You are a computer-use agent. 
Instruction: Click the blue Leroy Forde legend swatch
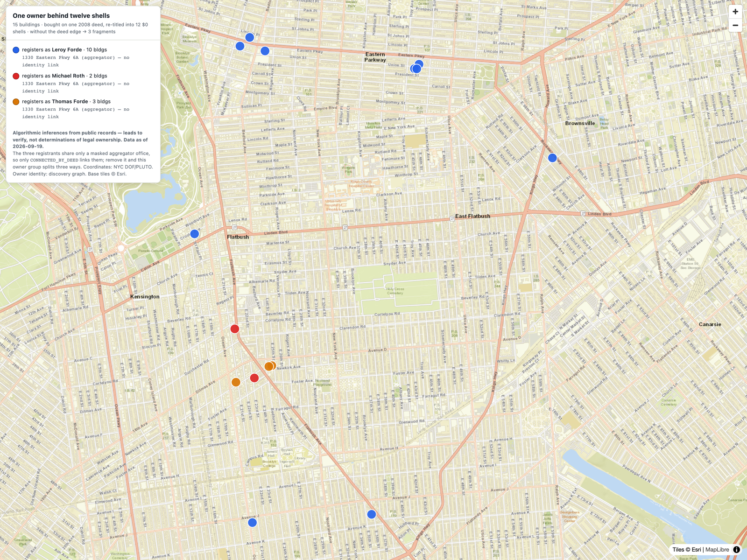(16, 50)
